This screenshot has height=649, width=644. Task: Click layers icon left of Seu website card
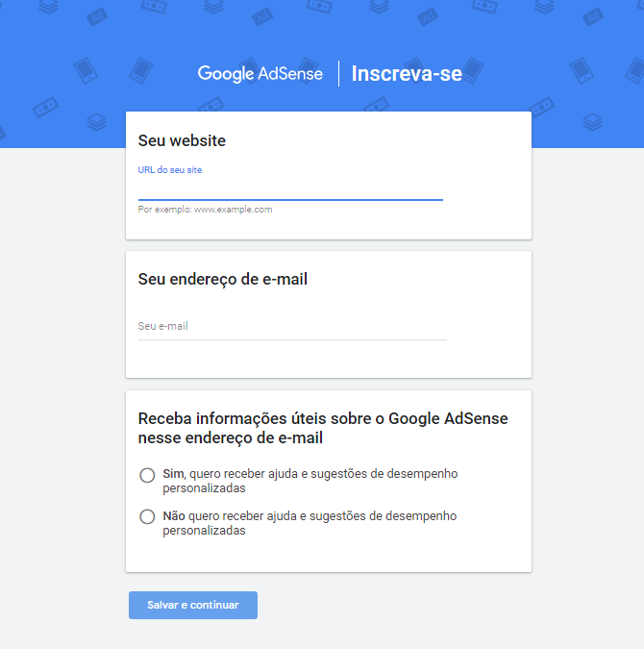(96, 122)
